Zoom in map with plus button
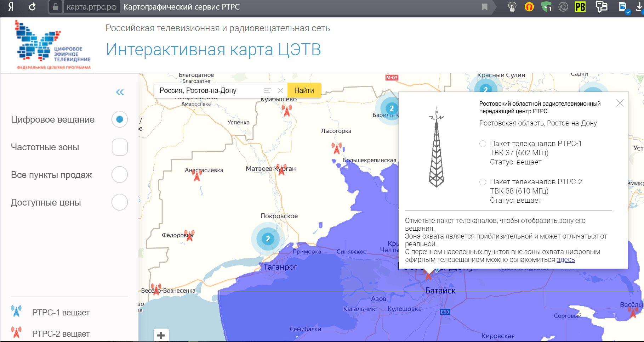Screen dimensions: 644x342 point(161,335)
